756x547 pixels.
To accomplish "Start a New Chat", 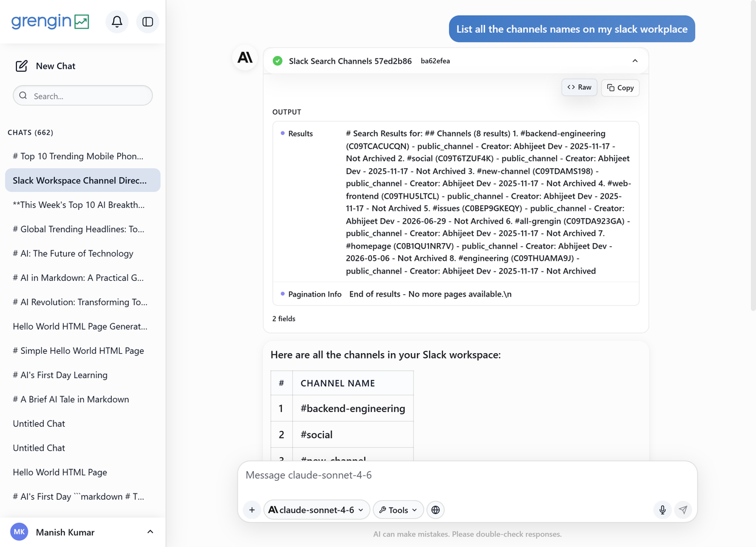I will pos(46,66).
